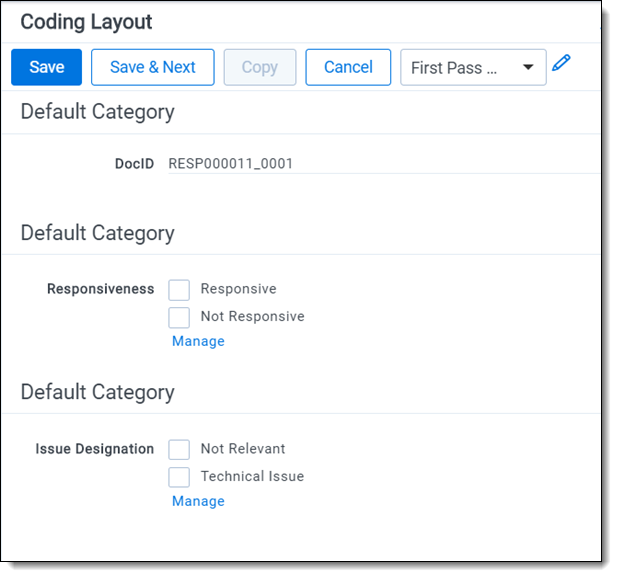Tick the Not Responsive checkbox
This screenshot has width=617, height=577.
click(179, 317)
